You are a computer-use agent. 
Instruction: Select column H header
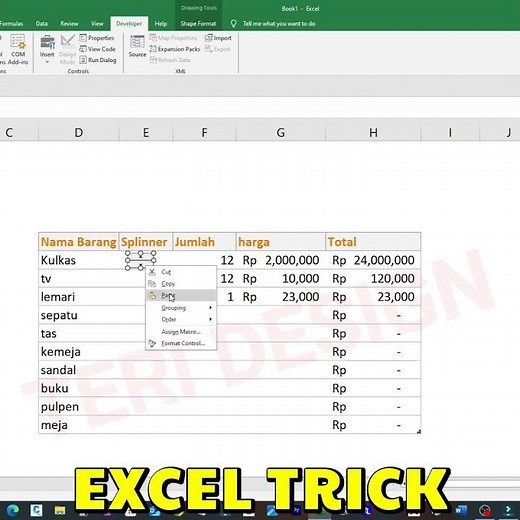tap(373, 133)
